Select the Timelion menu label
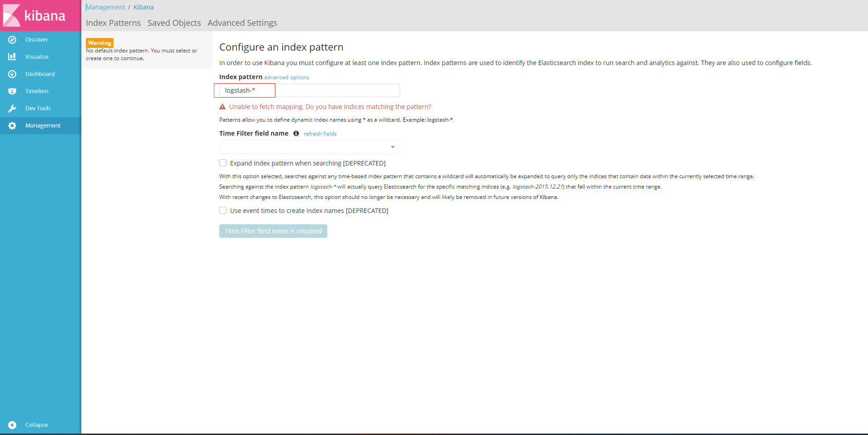Image resolution: width=868 pixels, height=435 pixels. coord(37,91)
